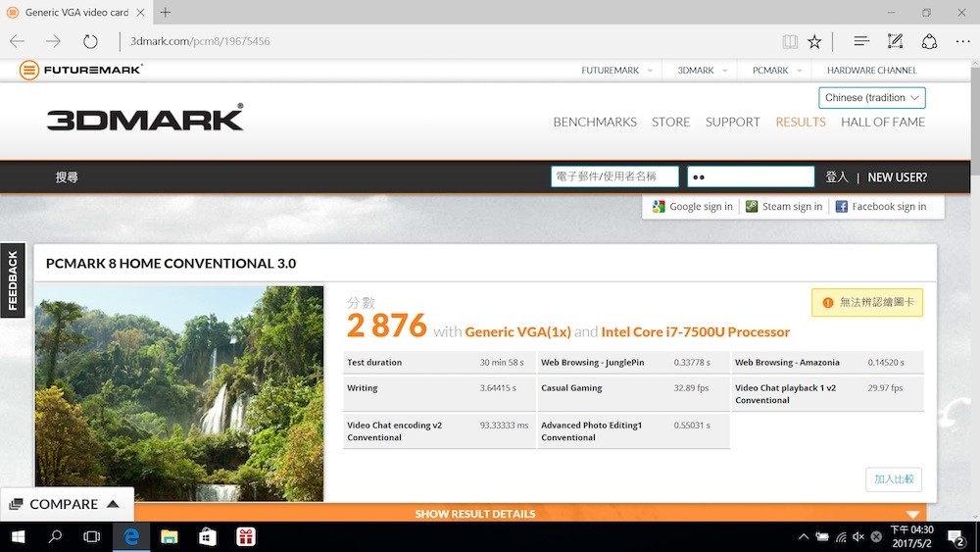Reload the page with refresh icon

click(x=90, y=41)
